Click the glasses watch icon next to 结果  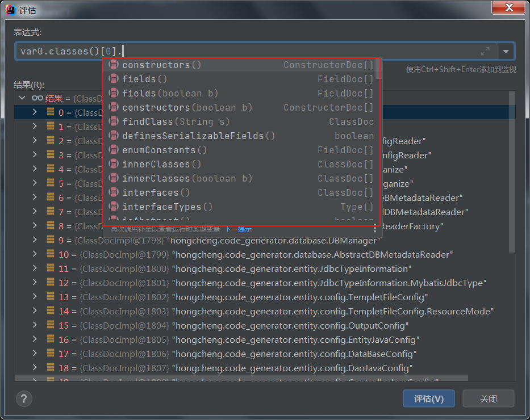pyautogui.click(x=37, y=98)
